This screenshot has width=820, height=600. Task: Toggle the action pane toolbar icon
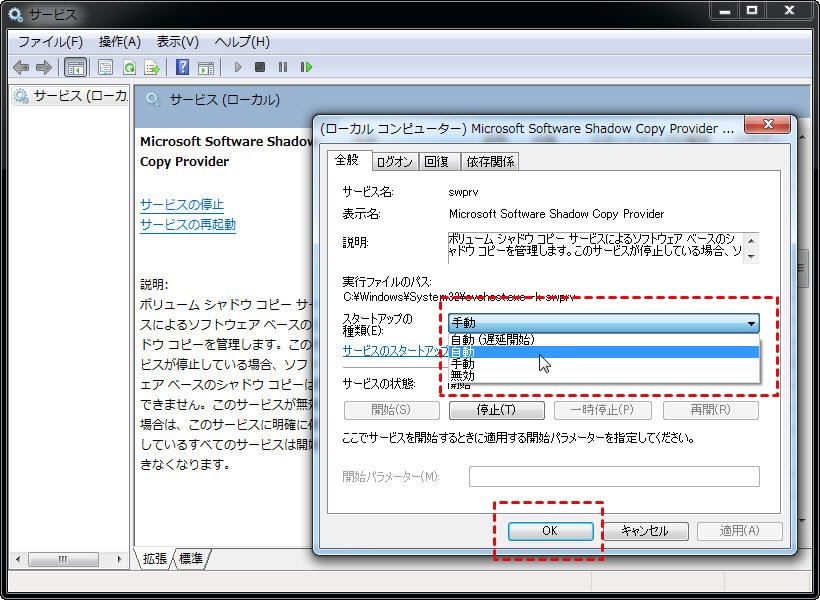point(206,67)
